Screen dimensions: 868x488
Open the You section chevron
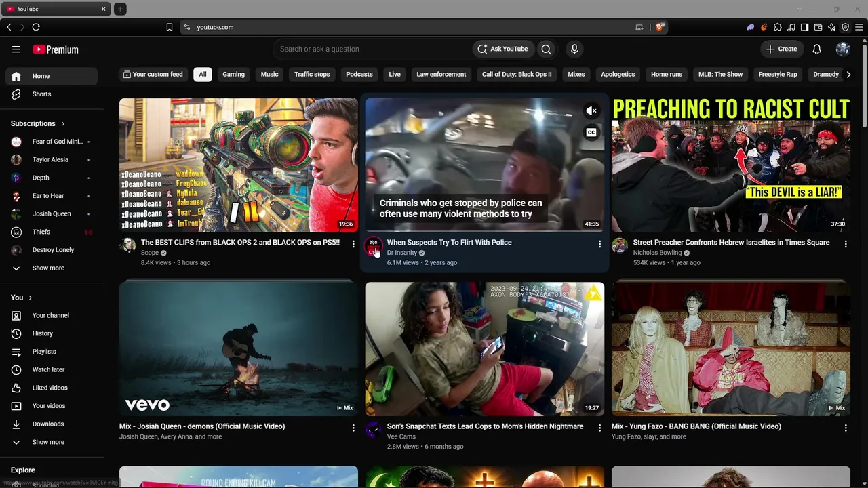click(30, 298)
